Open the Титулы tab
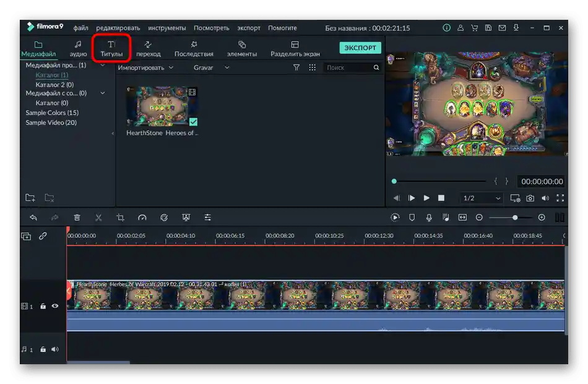 point(111,48)
